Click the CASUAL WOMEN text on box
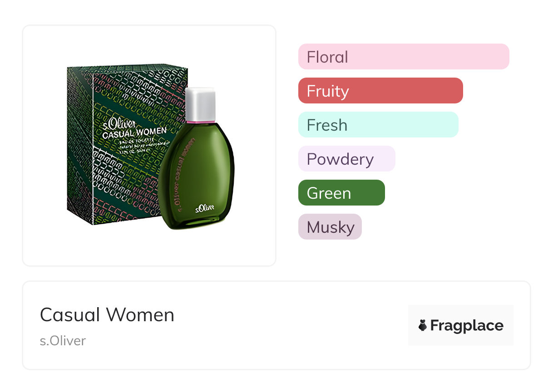 point(134,132)
